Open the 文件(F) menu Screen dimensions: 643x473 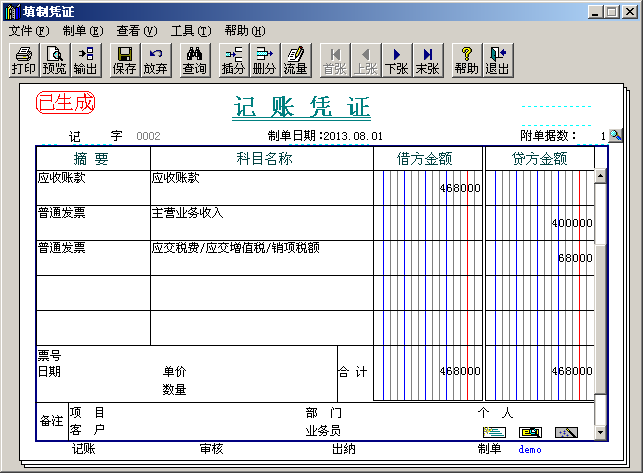click(x=29, y=31)
